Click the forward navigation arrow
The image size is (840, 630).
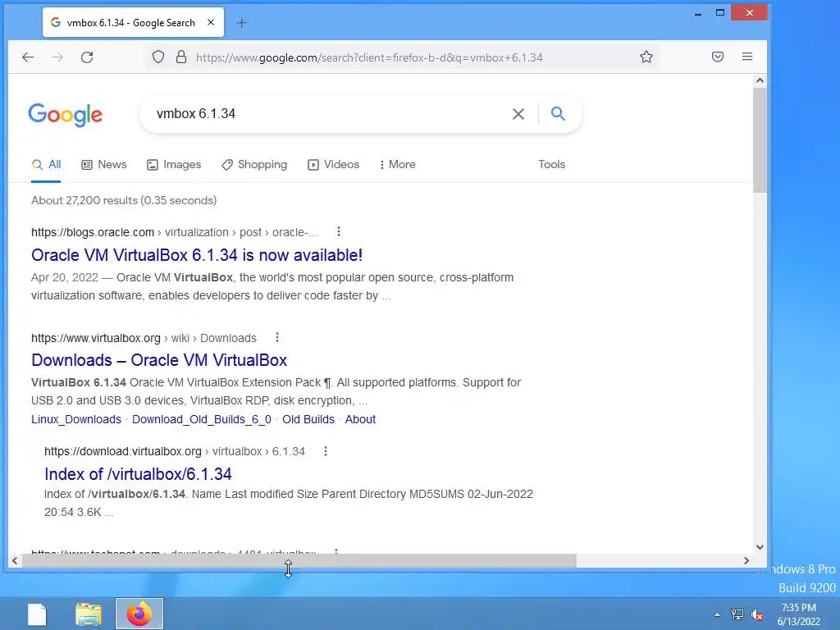pyautogui.click(x=57, y=57)
